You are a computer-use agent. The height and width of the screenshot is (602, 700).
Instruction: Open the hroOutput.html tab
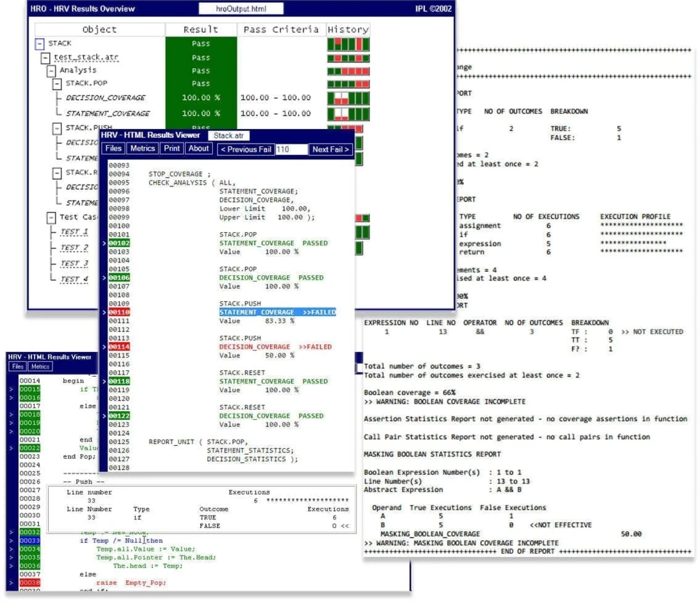241,9
